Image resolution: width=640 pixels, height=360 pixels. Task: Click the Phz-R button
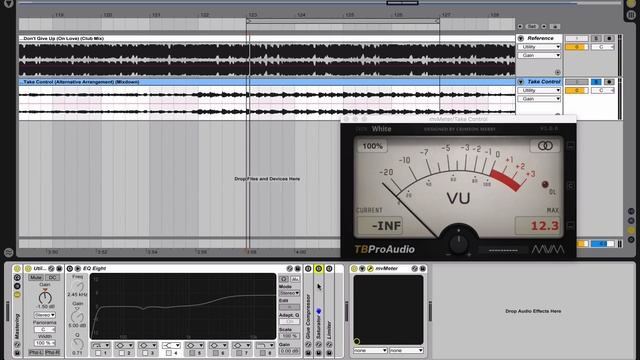click(53, 352)
